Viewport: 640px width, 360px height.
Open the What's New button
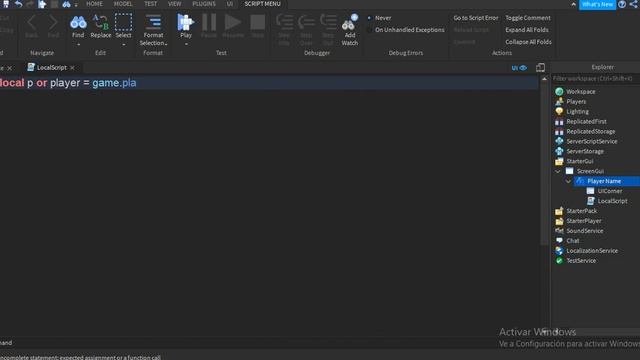(x=597, y=4)
